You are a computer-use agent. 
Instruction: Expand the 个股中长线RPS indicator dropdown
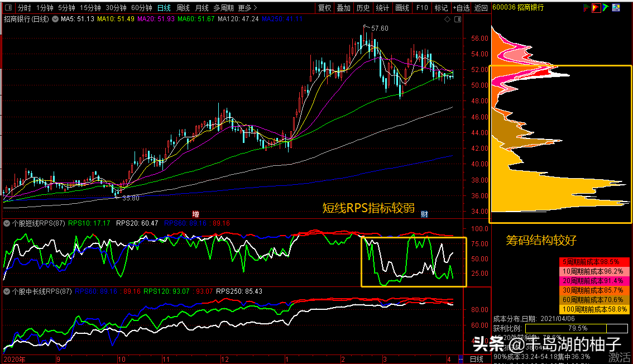tap(7, 291)
